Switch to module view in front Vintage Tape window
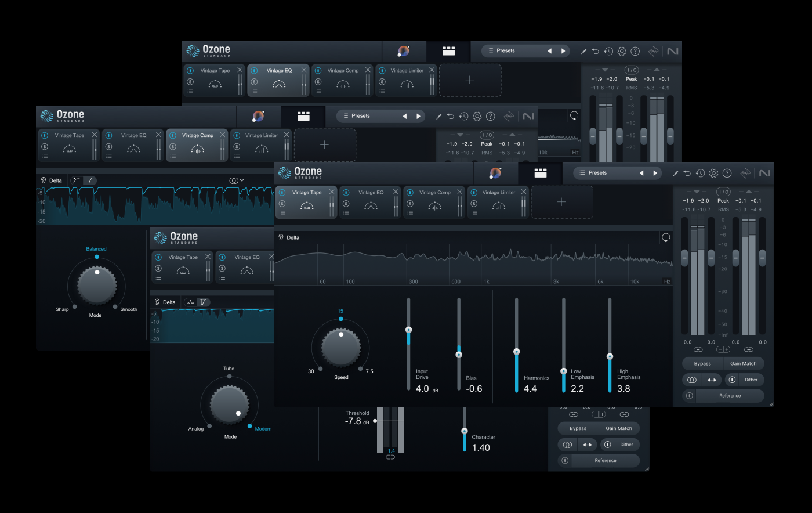 [x=541, y=173]
